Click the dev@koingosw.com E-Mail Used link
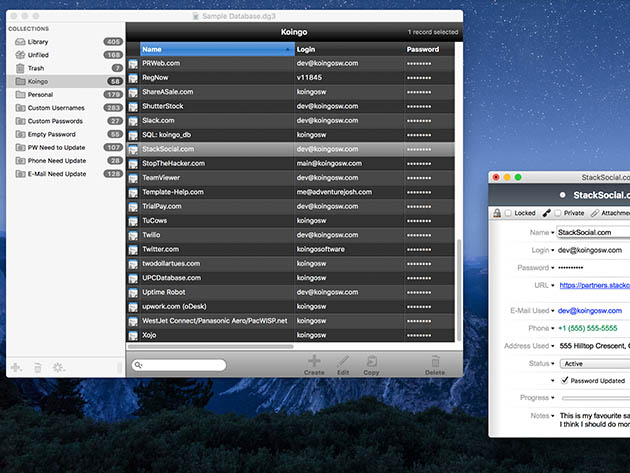630x473 pixels. pos(590,311)
